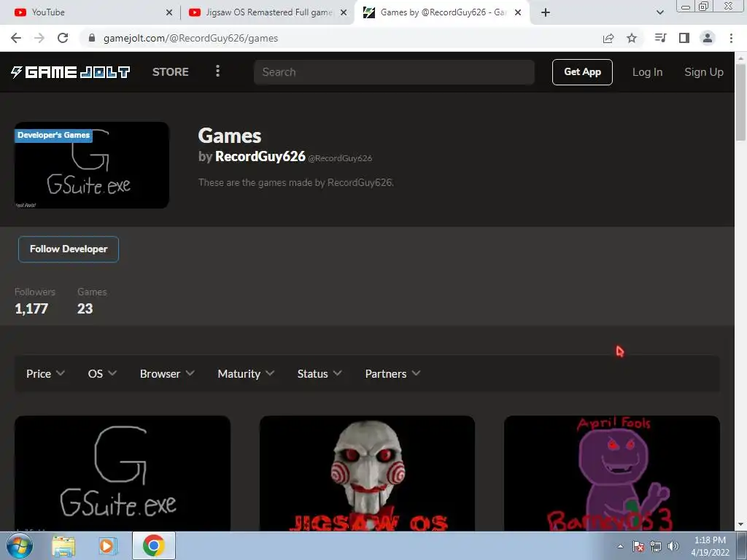747x560 pixels.
Task: Toggle the Chrome side panel icon
Action: (684, 38)
